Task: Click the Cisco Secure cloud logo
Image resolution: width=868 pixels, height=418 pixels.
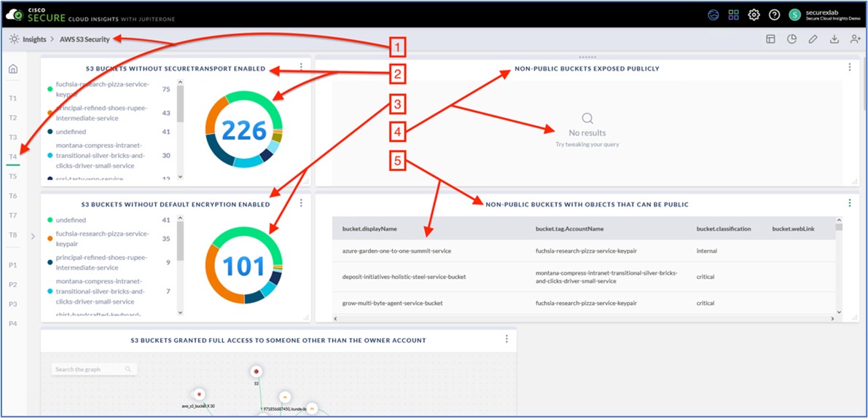Action: pyautogui.click(x=15, y=15)
